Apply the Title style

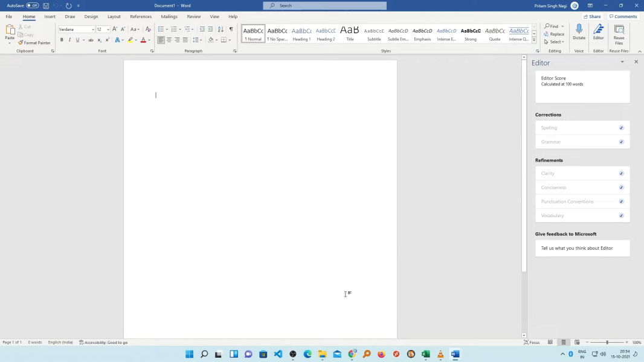click(x=350, y=34)
